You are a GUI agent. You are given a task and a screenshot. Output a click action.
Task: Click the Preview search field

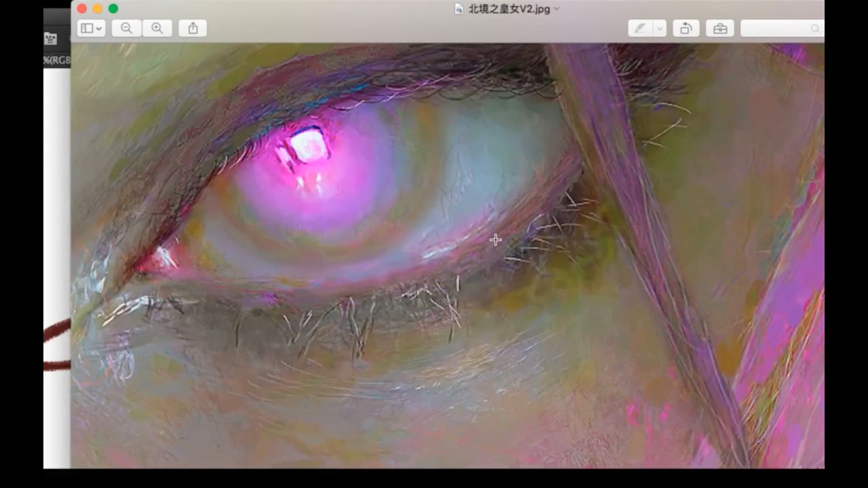point(782,28)
